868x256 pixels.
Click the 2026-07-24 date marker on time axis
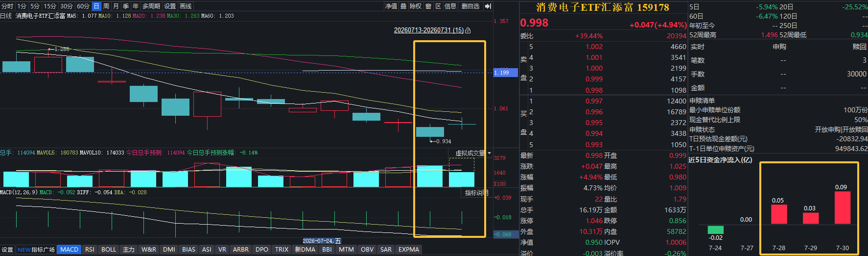[x=322, y=241]
